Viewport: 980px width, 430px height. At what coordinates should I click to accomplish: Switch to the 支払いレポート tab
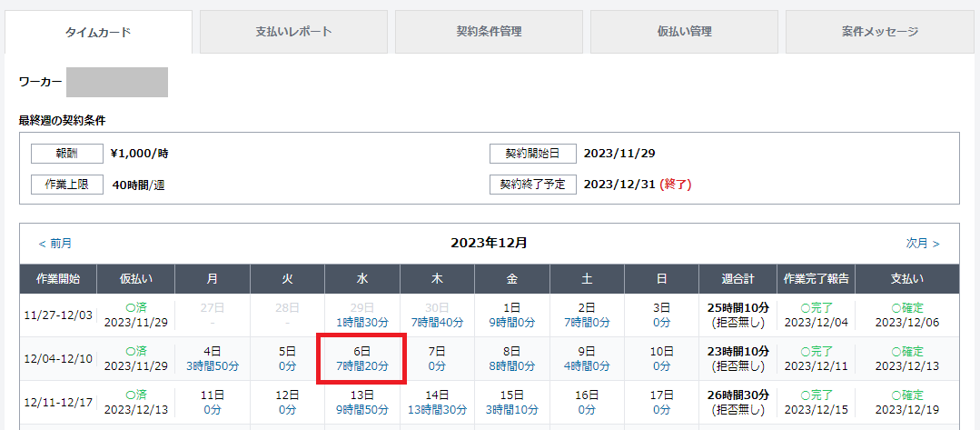tap(293, 32)
